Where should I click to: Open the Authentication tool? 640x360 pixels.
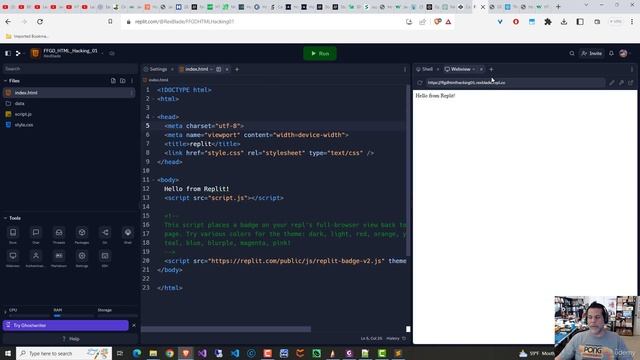coord(36,259)
